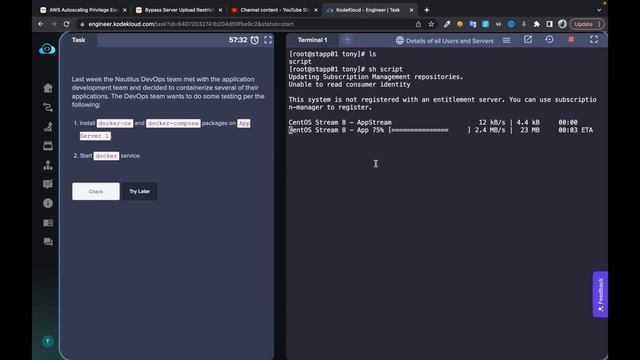Open the Home icon in the left sidebar
640x360 pixels.
tap(48, 88)
